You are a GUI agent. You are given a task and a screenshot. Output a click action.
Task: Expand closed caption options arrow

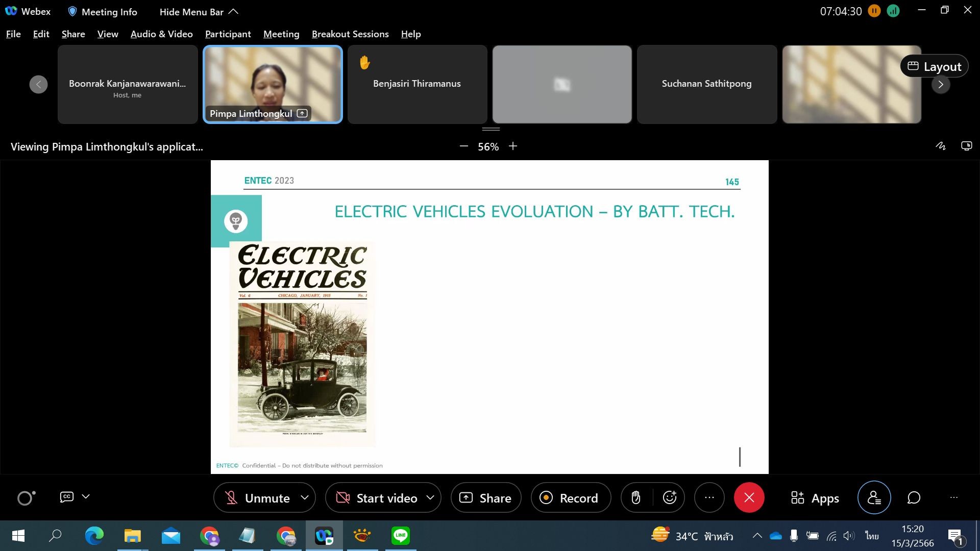tap(86, 496)
